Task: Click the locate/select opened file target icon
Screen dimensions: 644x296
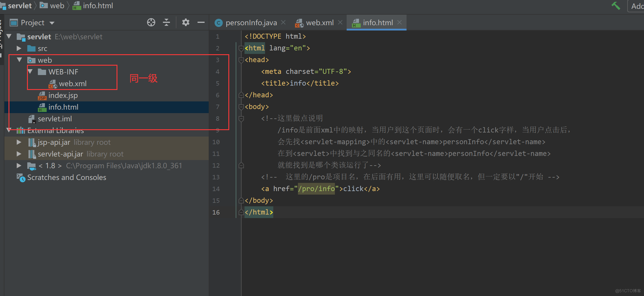Action: click(x=151, y=22)
